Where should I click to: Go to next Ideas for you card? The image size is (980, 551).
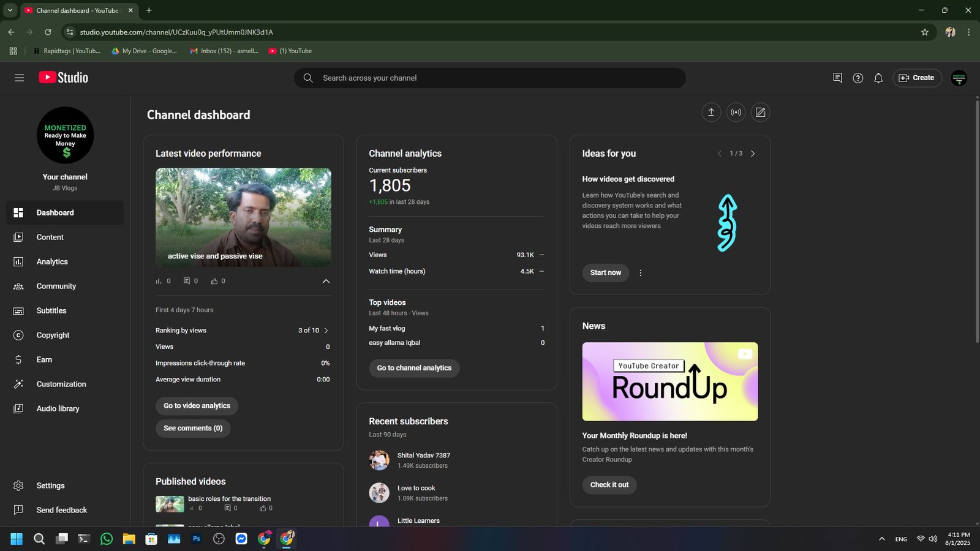click(x=753, y=154)
